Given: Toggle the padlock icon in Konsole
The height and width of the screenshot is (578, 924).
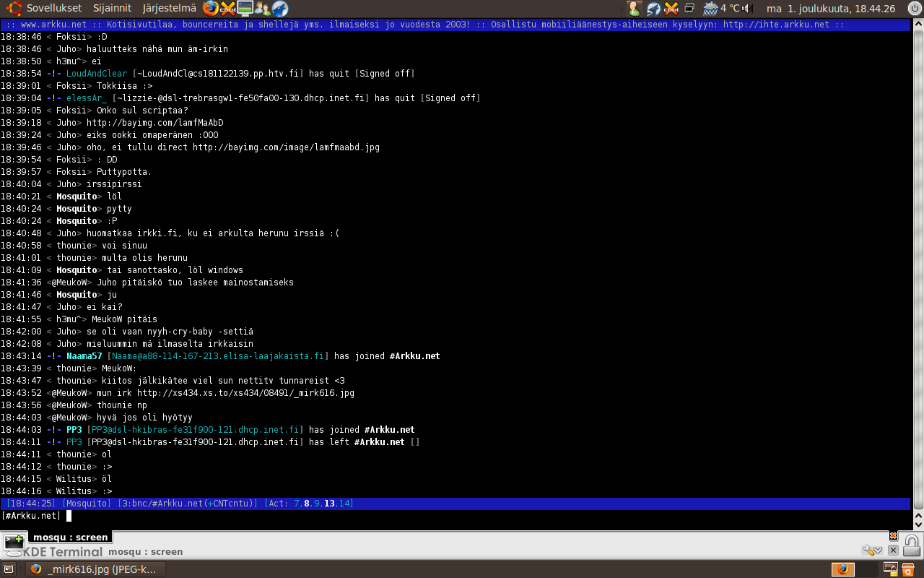Looking at the screenshot, I should [912, 545].
